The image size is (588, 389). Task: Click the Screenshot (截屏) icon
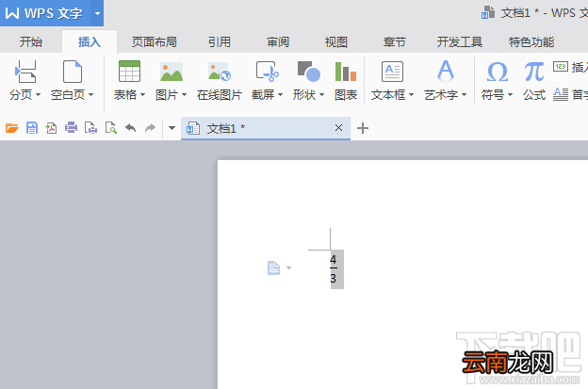click(267, 72)
